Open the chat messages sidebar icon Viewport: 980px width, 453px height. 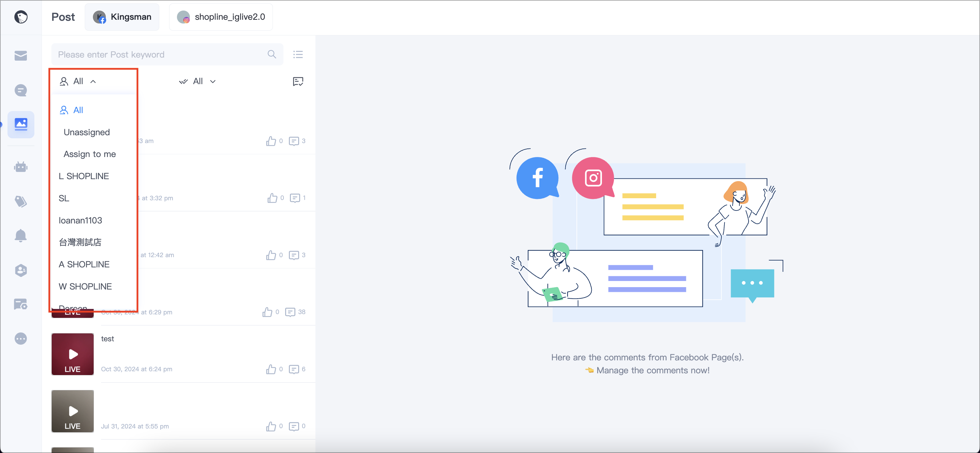(20, 90)
